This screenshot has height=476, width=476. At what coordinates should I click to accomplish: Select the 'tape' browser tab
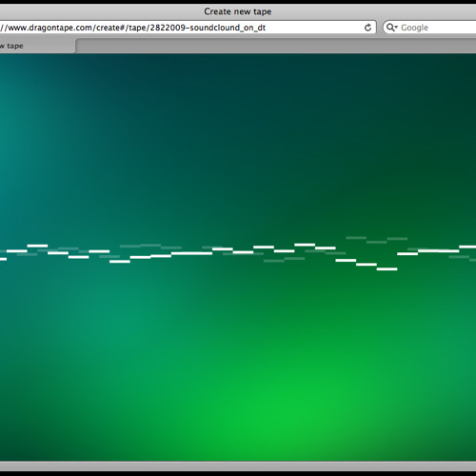point(37,46)
